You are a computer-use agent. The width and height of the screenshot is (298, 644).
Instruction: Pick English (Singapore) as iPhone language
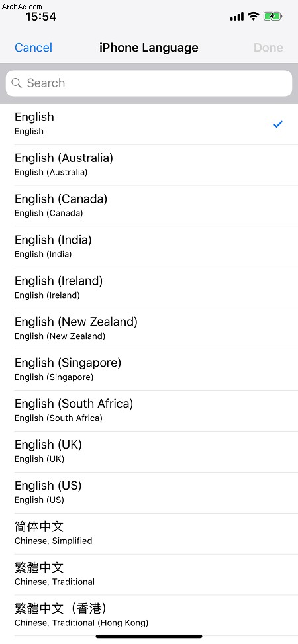pyautogui.click(x=149, y=369)
